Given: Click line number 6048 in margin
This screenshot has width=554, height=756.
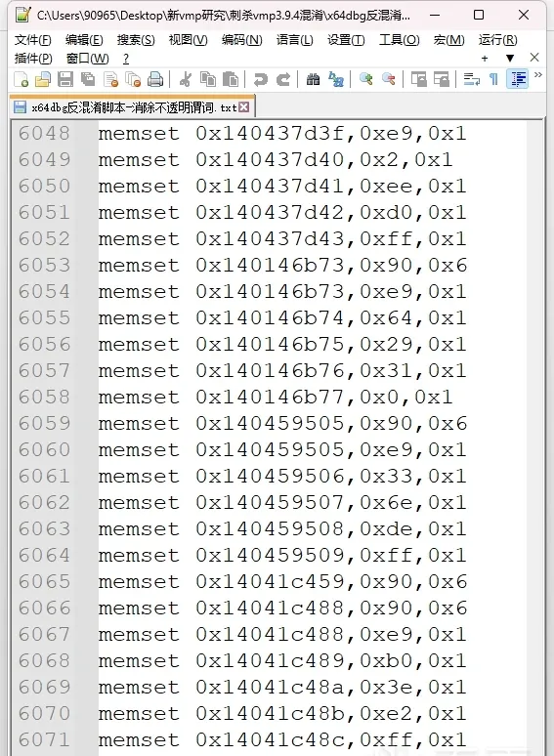Looking at the screenshot, I should [44, 133].
